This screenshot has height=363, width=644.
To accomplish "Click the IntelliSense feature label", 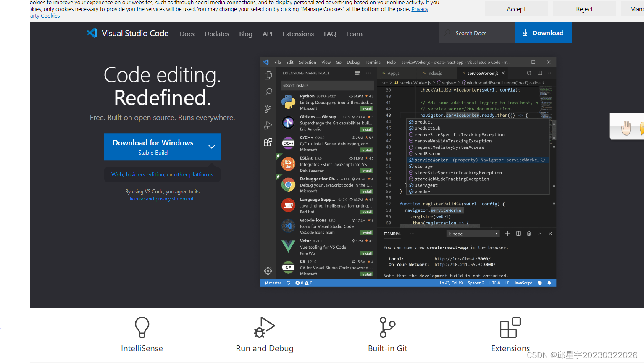I will pyautogui.click(x=142, y=349).
